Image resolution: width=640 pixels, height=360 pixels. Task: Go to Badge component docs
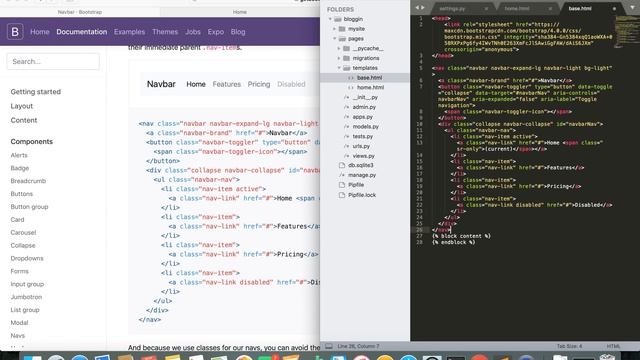20,168
